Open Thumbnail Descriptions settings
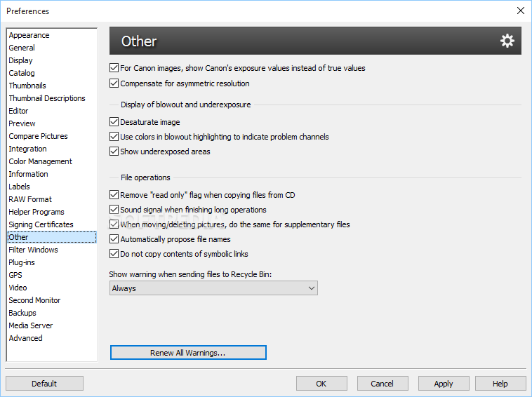The width and height of the screenshot is (532, 397). [x=51, y=98]
